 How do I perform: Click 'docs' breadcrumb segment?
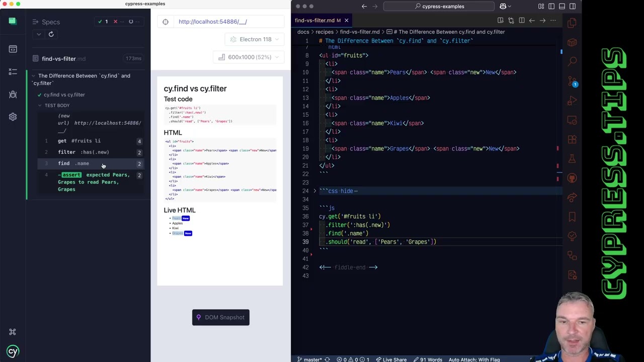click(x=303, y=32)
